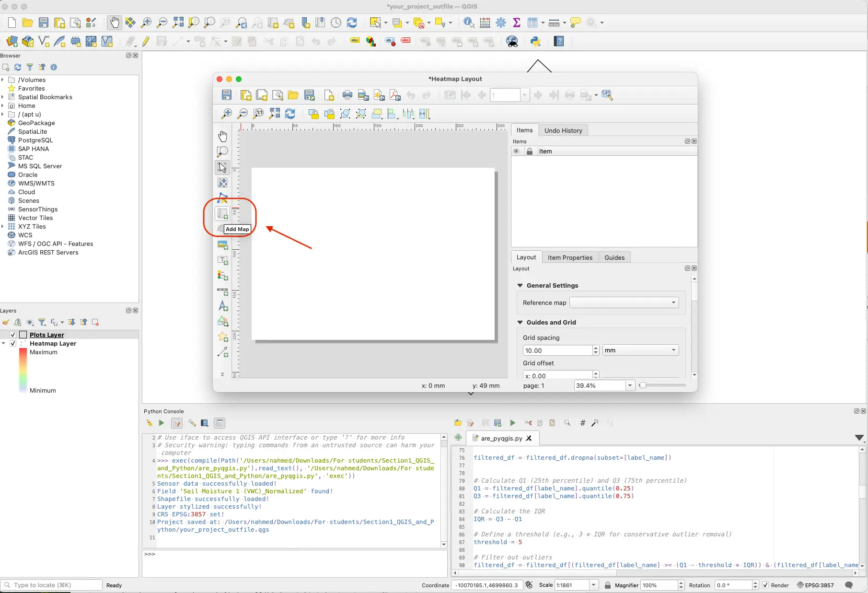Select the are_pyqgis.py editor tab
Viewport: 868px width, 593px height.
(x=501, y=438)
